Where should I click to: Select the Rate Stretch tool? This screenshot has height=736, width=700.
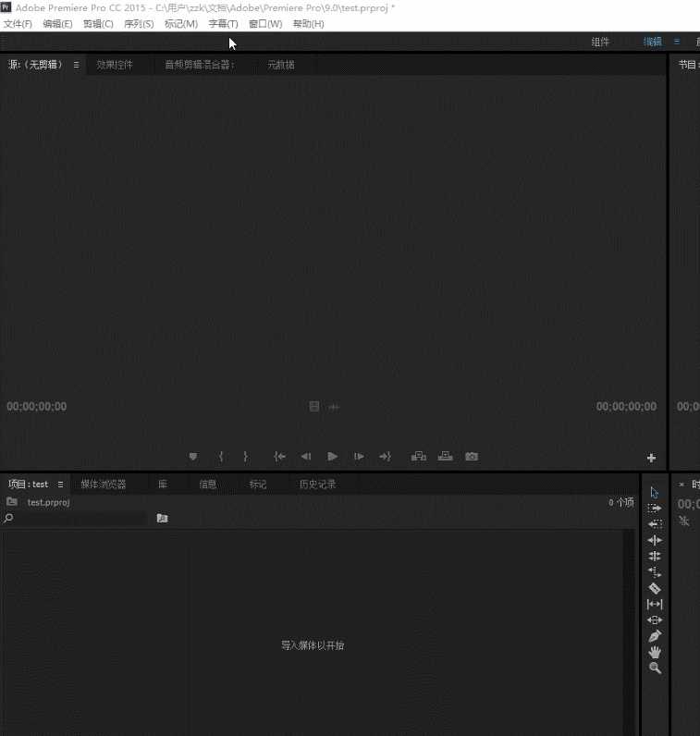point(655,572)
